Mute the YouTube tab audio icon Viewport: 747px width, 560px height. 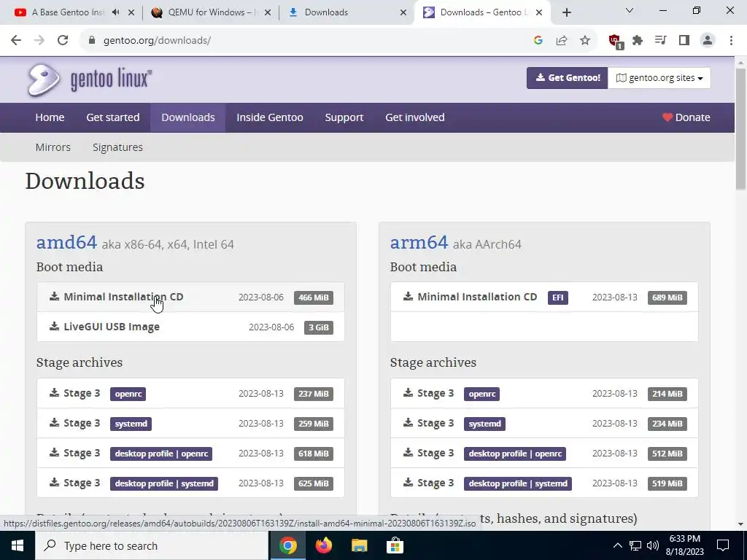[115, 12]
